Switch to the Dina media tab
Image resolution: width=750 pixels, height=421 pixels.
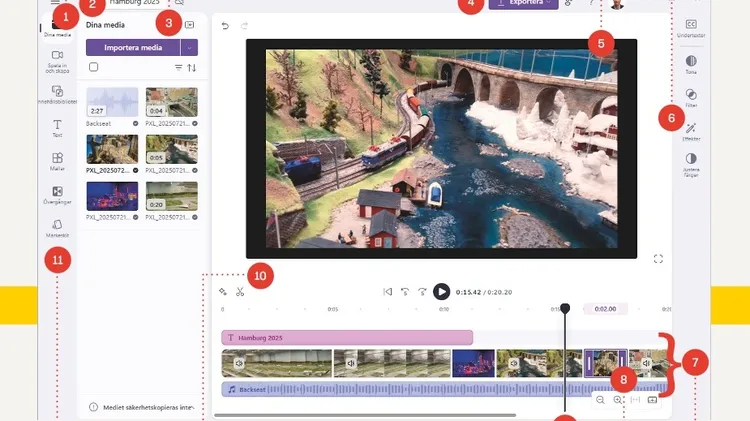pyautogui.click(x=57, y=27)
